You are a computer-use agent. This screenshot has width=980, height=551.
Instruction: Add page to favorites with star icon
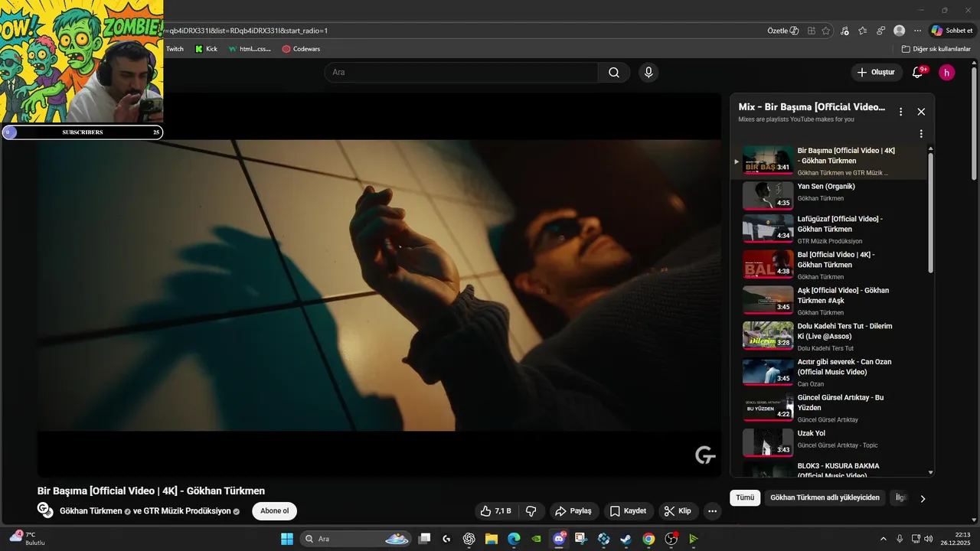pos(825,31)
